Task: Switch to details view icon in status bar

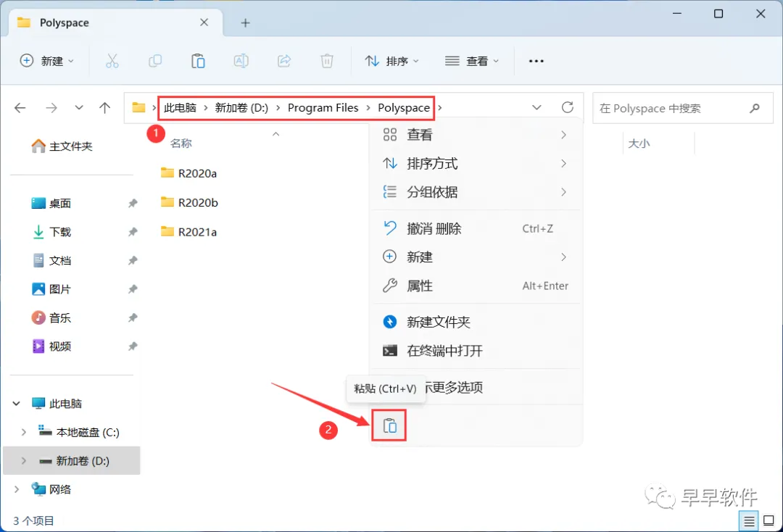Action: point(749,522)
